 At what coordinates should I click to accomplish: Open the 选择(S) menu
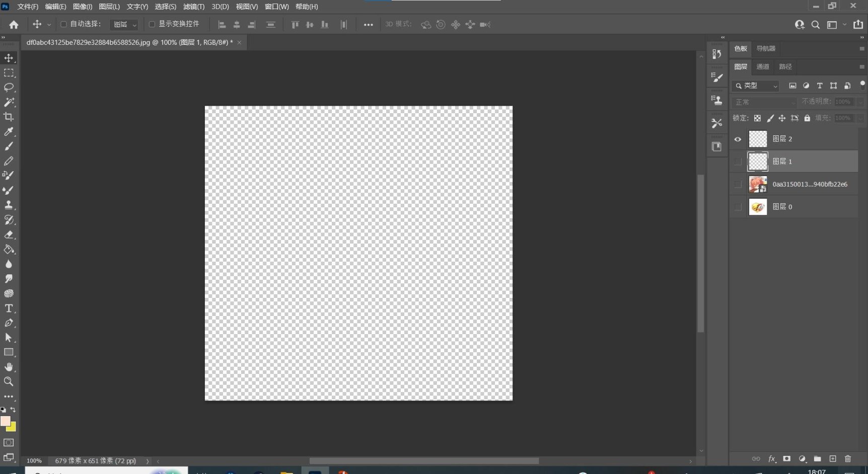tap(166, 7)
